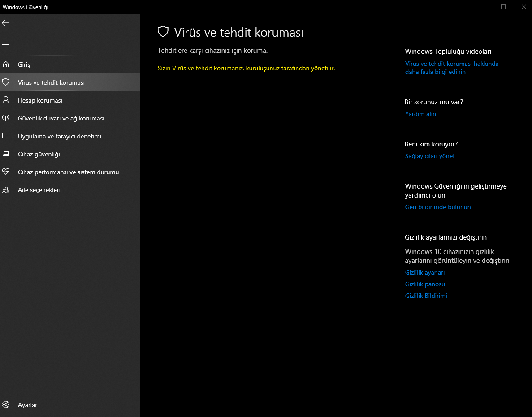Click link Virüs ve tehdit koruması hakkında

452,68
